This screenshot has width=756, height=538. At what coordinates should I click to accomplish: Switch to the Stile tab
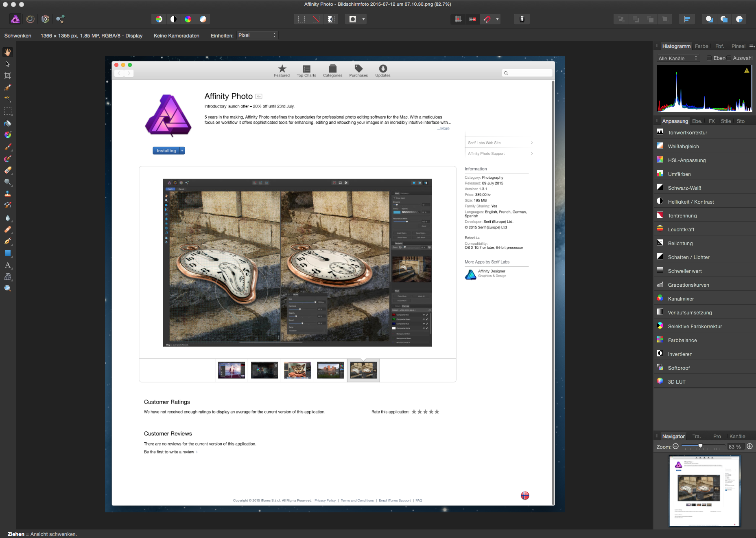click(x=726, y=121)
